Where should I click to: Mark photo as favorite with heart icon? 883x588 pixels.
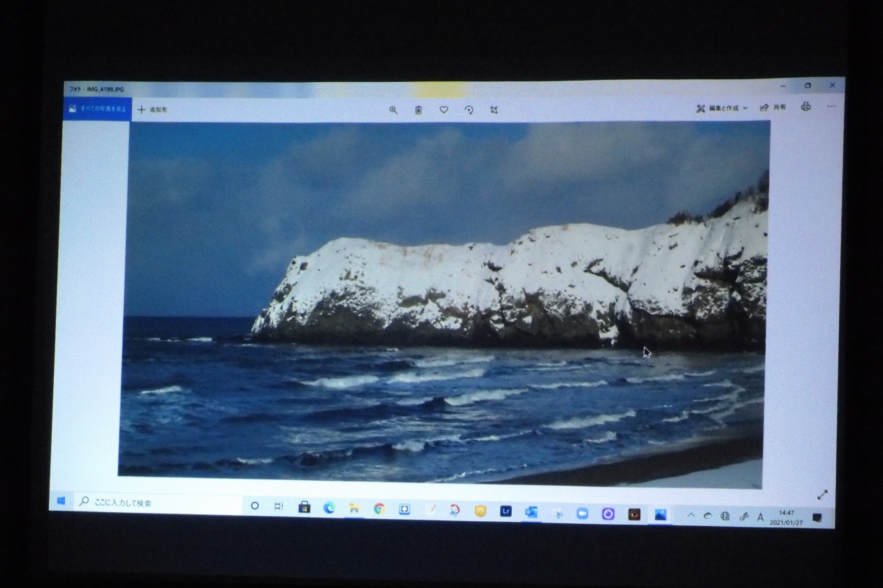[444, 110]
